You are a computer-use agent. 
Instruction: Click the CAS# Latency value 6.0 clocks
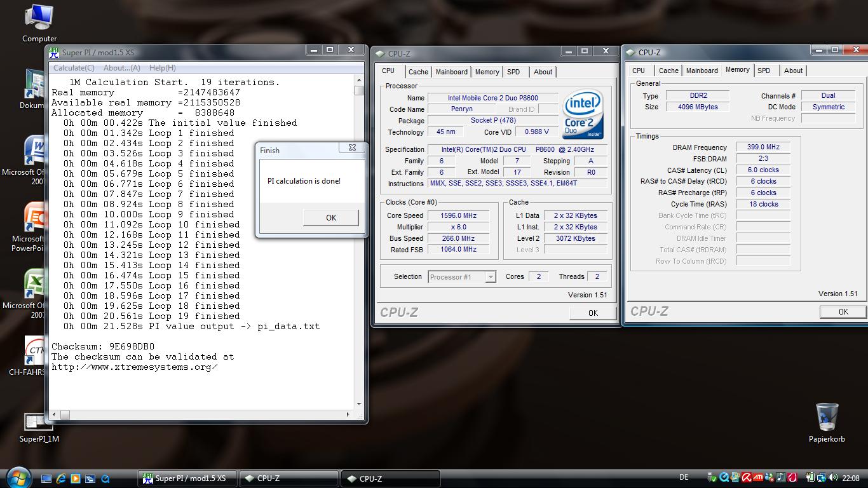click(x=763, y=170)
